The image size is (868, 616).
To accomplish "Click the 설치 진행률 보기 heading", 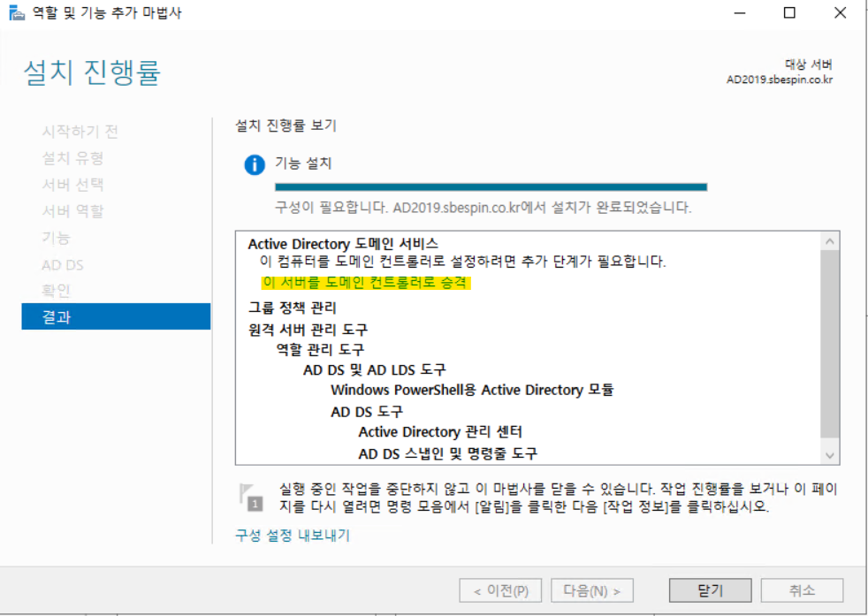I will (286, 125).
